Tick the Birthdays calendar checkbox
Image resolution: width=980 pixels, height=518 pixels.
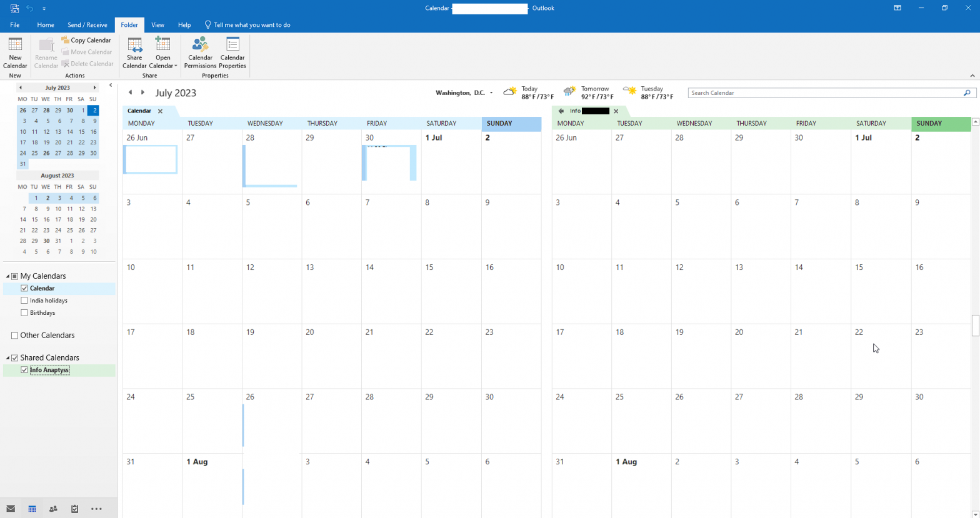[24, 312]
